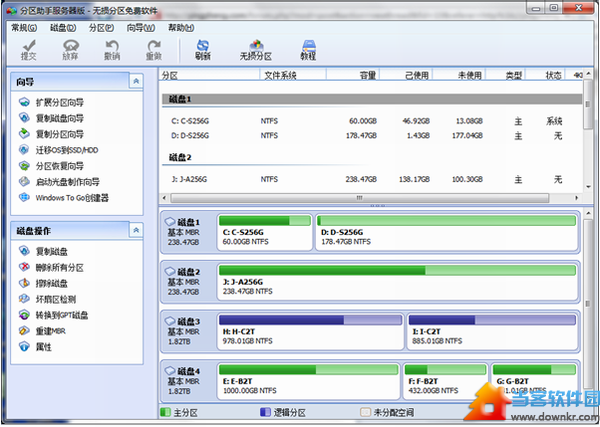Image resolution: width=600 pixels, height=427 pixels.
Task: Select the H: H-C2T 978.01GB partition block
Action: pos(310,332)
